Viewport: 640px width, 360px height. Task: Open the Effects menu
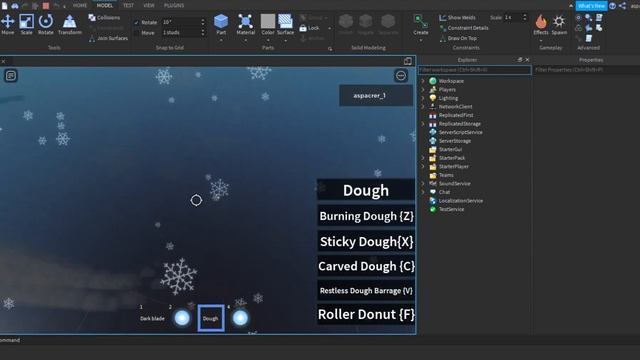[x=541, y=24]
